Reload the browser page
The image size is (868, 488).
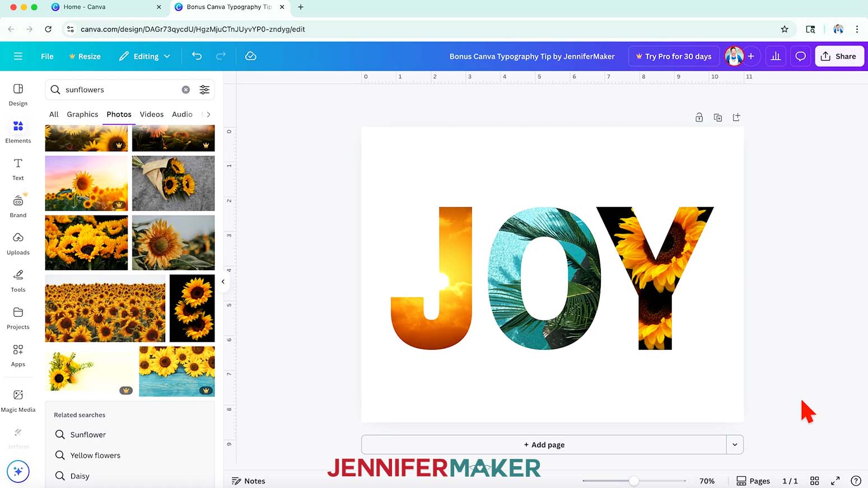click(48, 29)
